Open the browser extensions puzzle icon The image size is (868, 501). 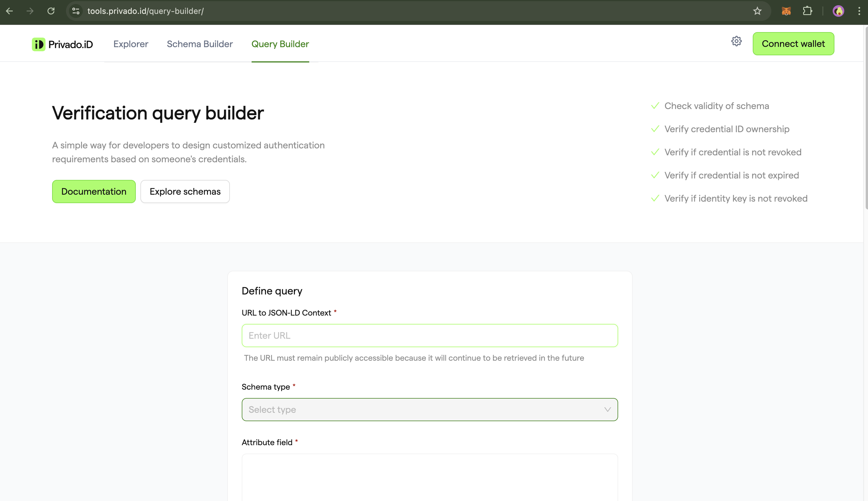807,11
